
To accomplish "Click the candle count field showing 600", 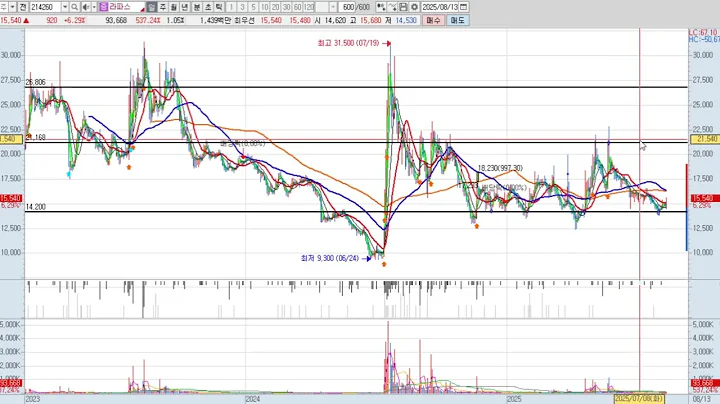I will click(348, 7).
